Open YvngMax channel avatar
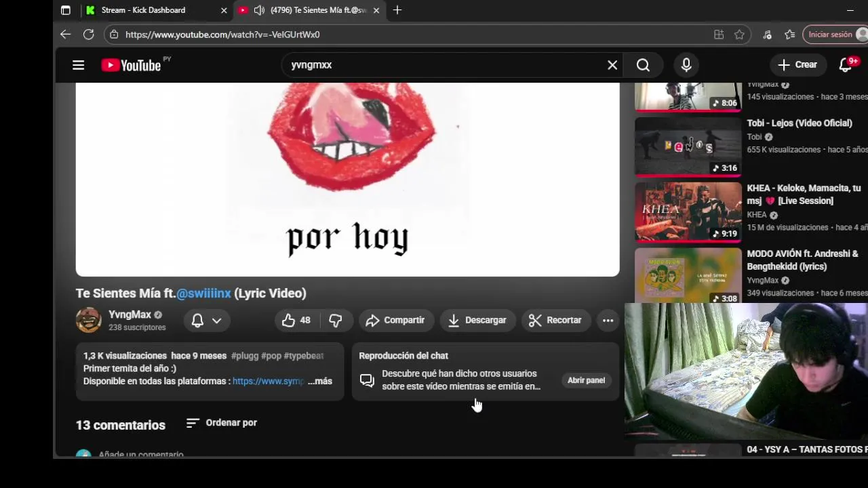The image size is (868, 488). pos(88,320)
